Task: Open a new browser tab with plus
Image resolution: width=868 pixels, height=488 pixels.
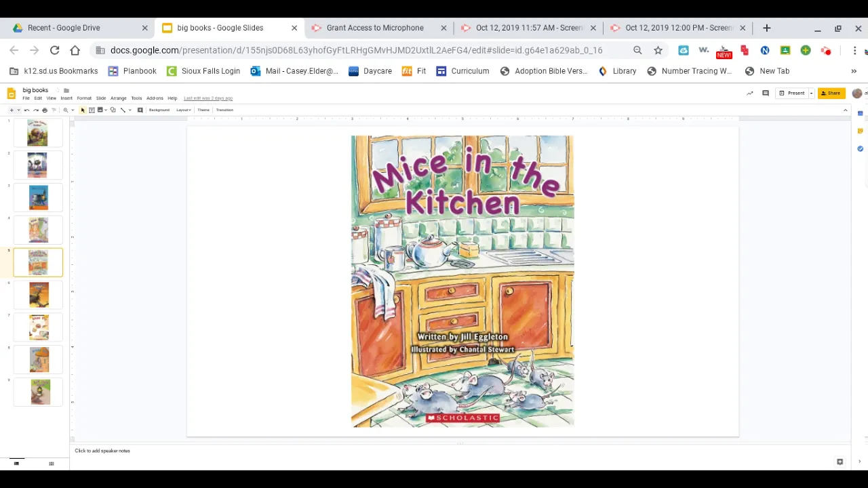Action: click(x=767, y=28)
